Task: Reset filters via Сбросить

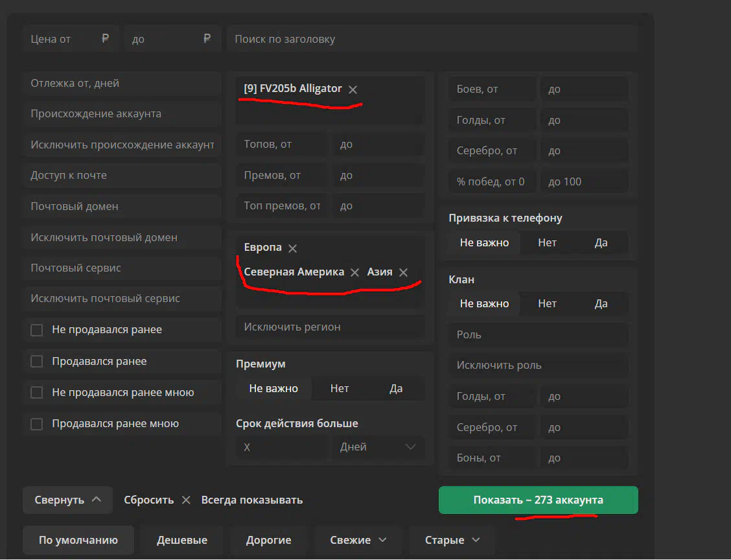Action: click(x=148, y=500)
